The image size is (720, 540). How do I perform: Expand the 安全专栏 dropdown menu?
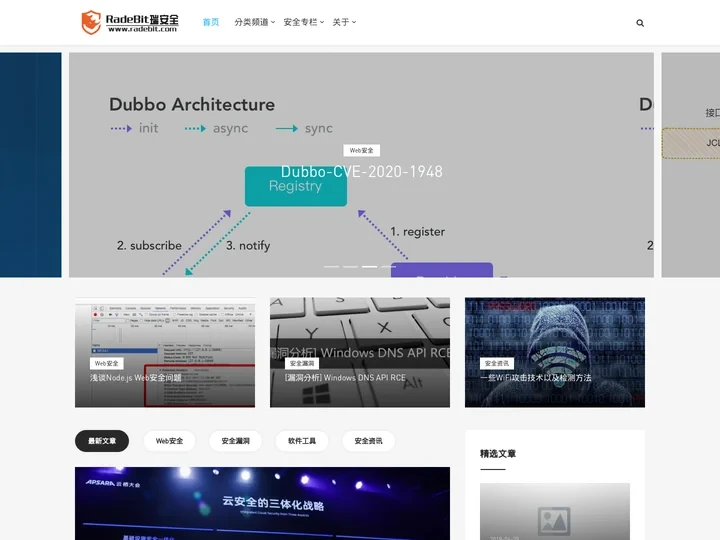click(x=304, y=22)
